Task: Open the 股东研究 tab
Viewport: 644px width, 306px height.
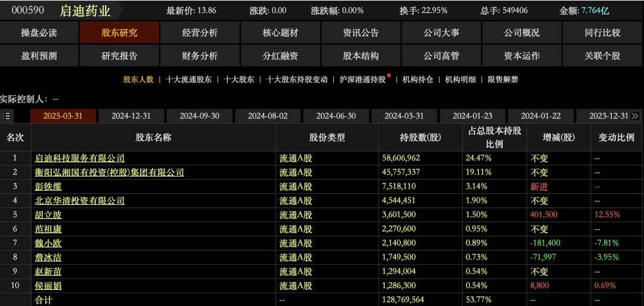Action: point(119,33)
